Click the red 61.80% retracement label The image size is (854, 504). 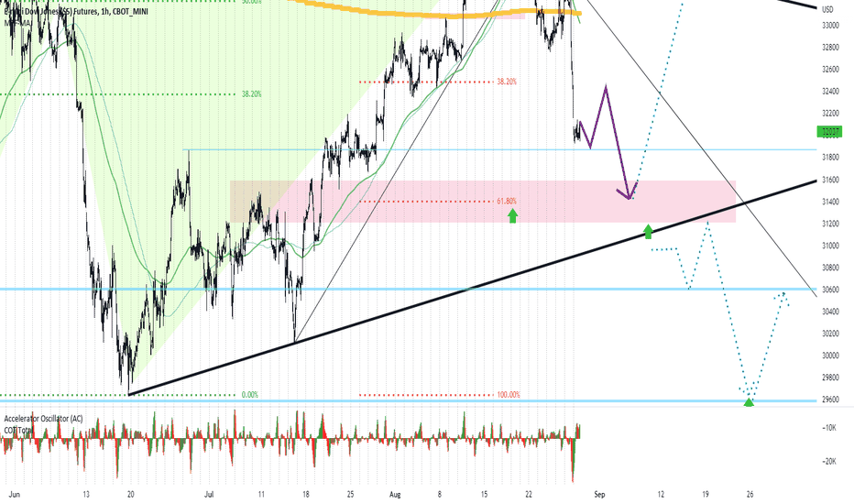[x=507, y=201]
